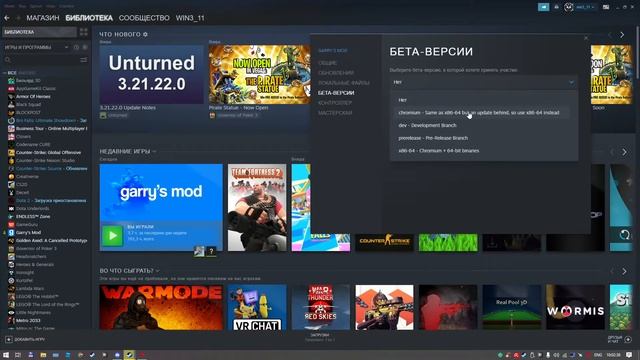Open VRChat game tile

[257, 307]
